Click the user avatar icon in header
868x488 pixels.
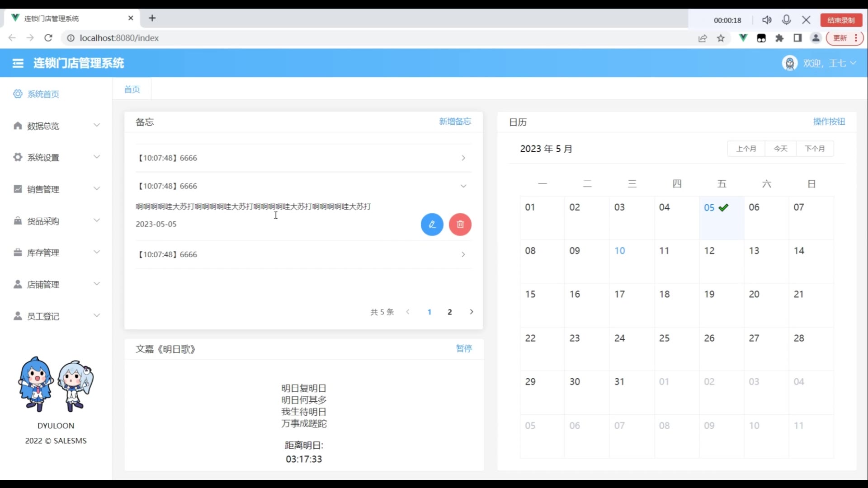pos(790,63)
